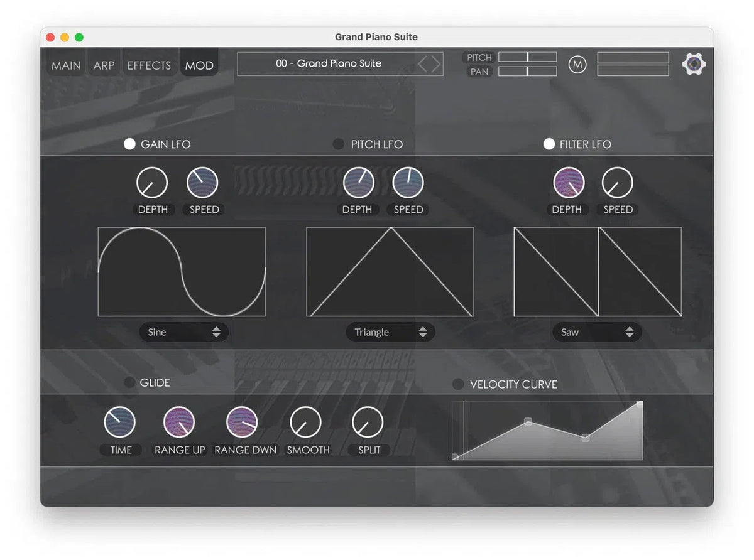This screenshot has height=560, width=754.
Task: Adjust the PAN slider
Action: pos(527,71)
